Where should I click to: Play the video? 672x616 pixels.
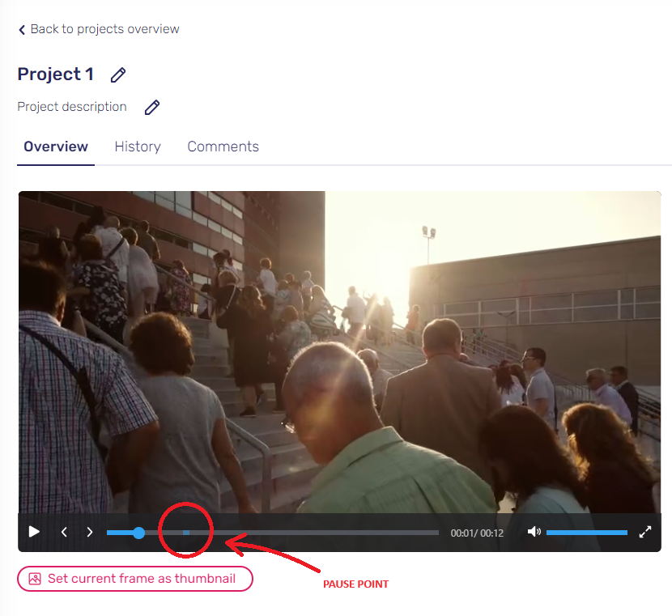(x=34, y=532)
